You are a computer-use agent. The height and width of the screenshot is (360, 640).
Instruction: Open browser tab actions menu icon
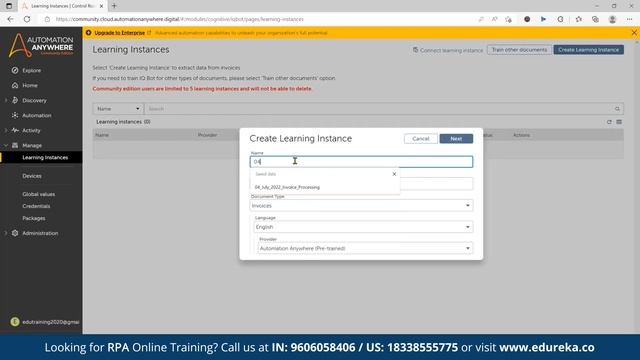[9, 6]
